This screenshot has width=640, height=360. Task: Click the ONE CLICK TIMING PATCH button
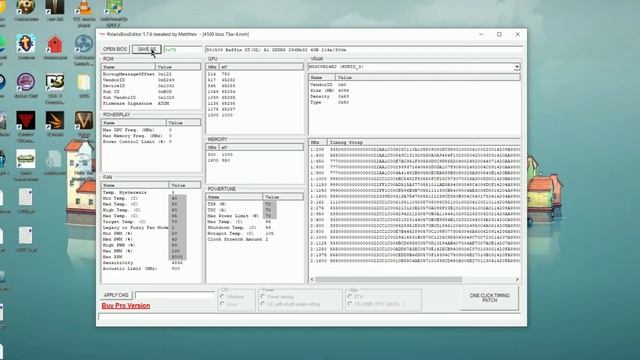(489, 298)
